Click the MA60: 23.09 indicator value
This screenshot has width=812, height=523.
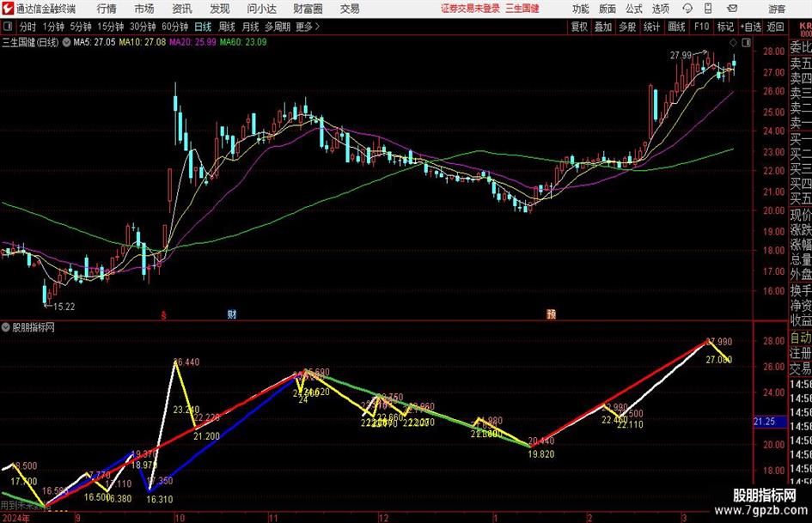click(243, 42)
